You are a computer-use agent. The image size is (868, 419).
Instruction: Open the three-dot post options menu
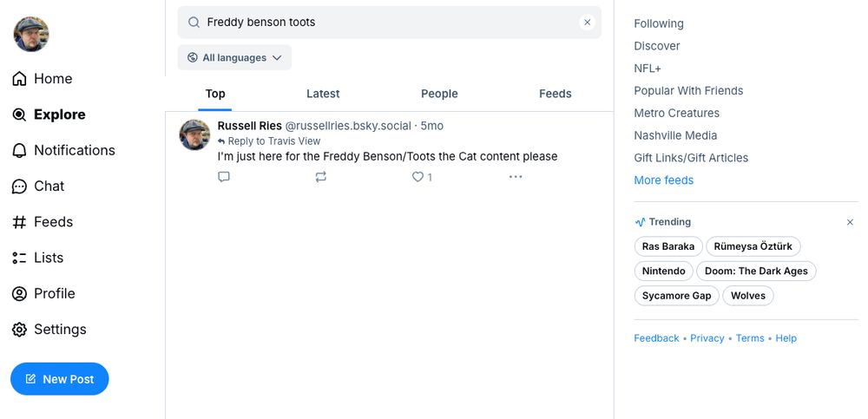click(516, 177)
